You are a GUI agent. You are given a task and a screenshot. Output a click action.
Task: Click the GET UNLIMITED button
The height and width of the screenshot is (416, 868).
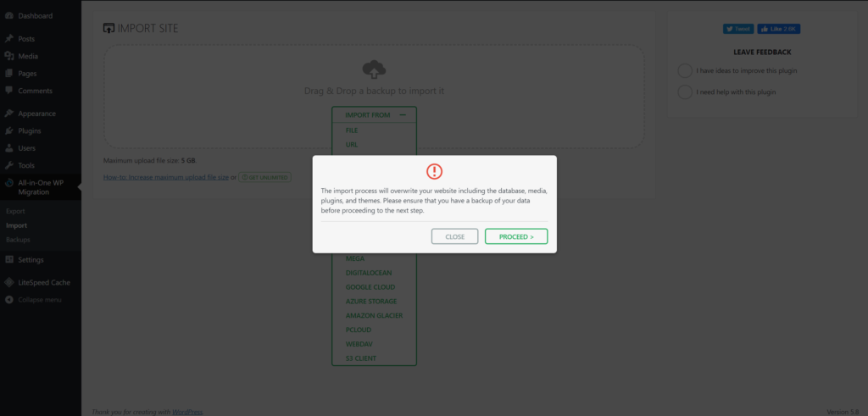coord(264,178)
